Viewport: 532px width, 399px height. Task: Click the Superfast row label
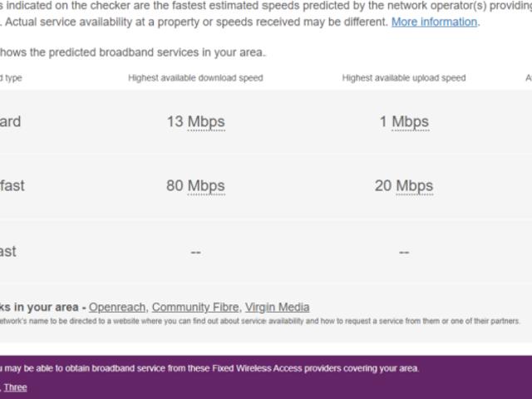click(12, 185)
